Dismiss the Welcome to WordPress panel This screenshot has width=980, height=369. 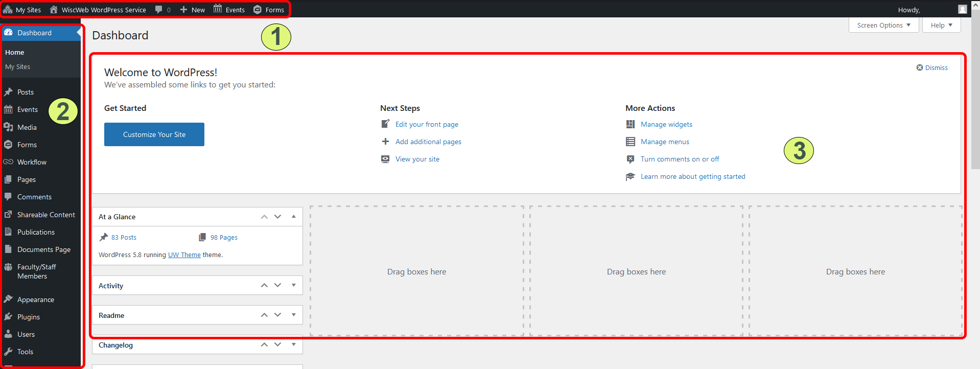tap(932, 67)
